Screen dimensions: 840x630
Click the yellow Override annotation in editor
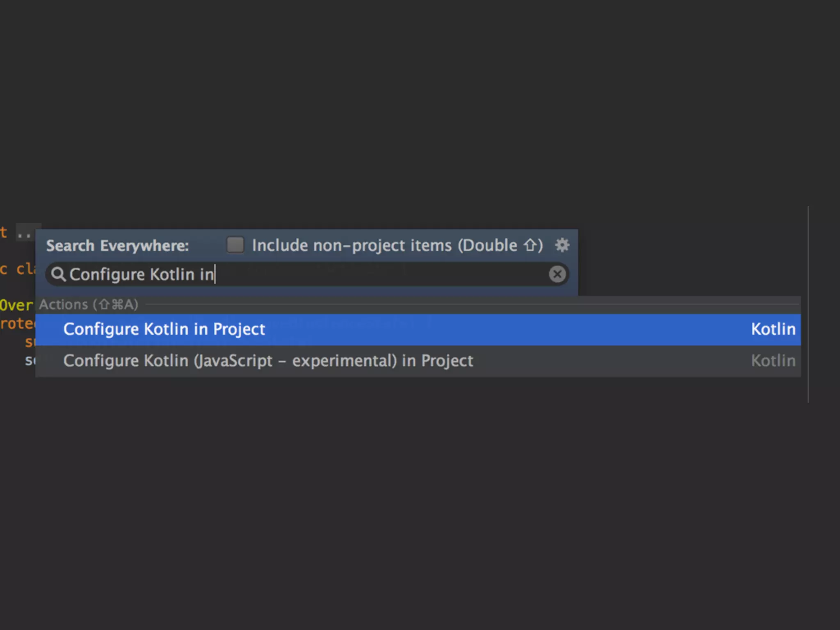tap(16, 305)
